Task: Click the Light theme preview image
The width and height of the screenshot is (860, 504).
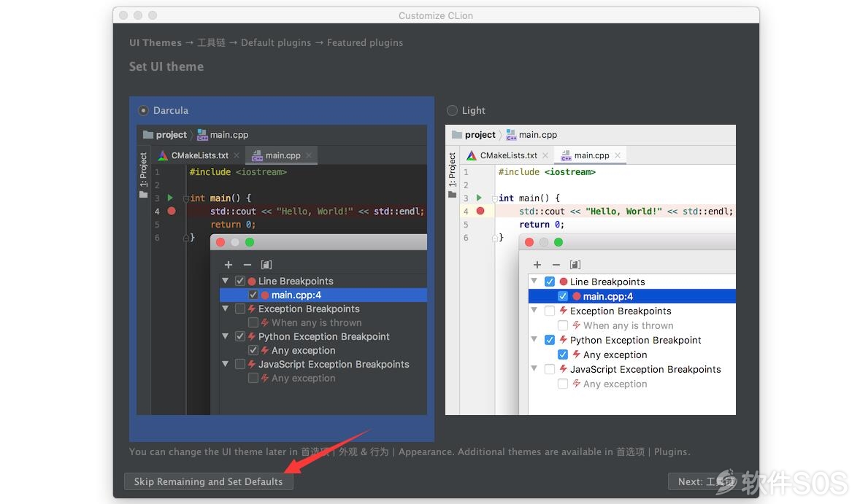Action: point(591,270)
